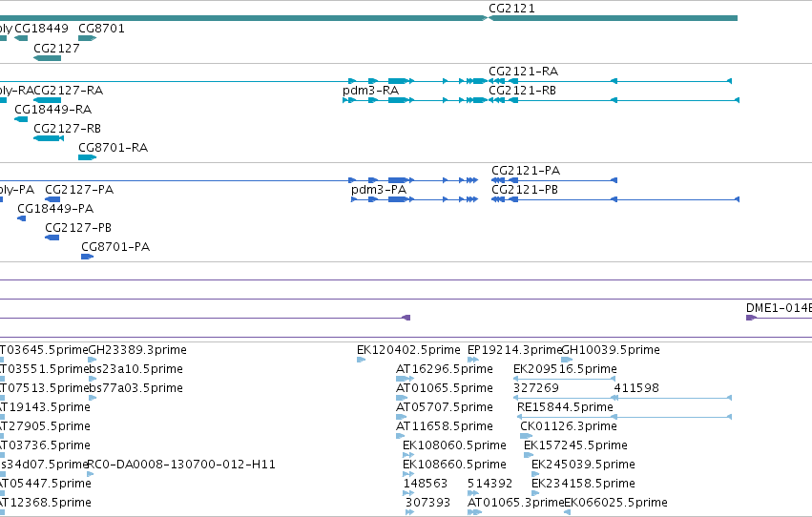This screenshot has width=812, height=517.
Task: Click the teal gene arrow under CG8701
Action: (x=88, y=38)
